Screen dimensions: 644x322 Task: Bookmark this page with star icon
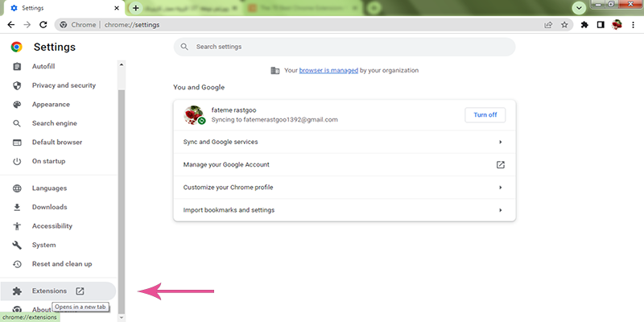point(564,25)
